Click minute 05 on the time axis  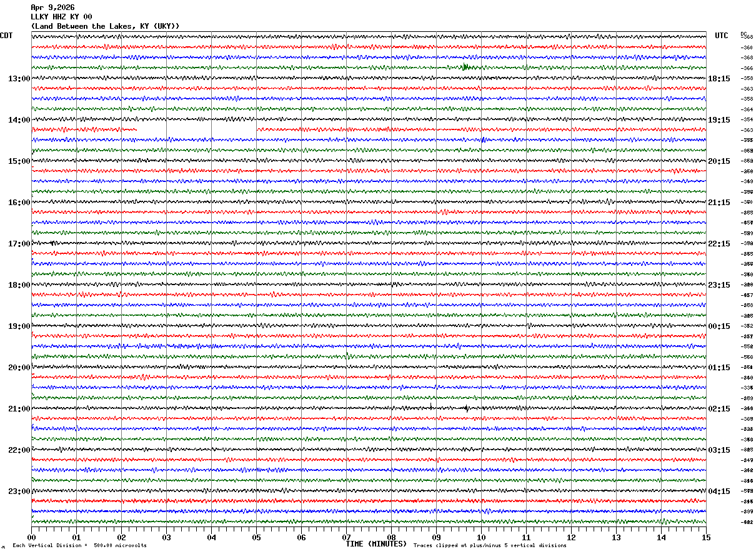point(256,537)
